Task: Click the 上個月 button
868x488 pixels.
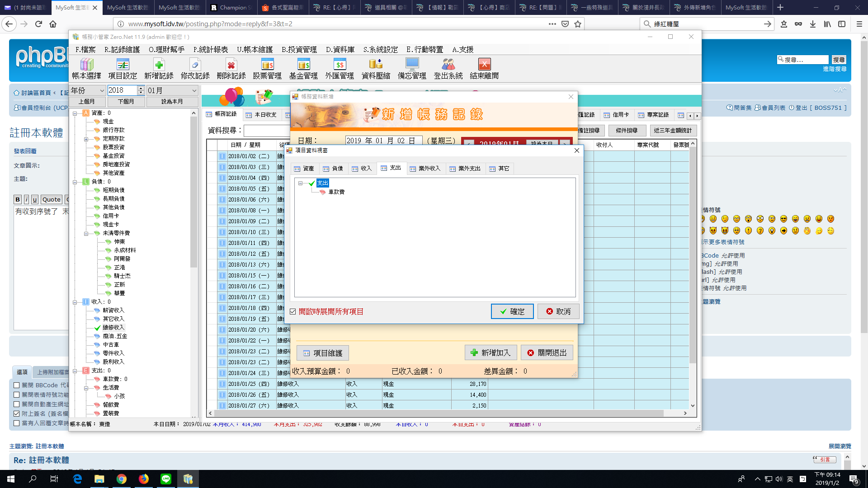Action: (x=86, y=102)
